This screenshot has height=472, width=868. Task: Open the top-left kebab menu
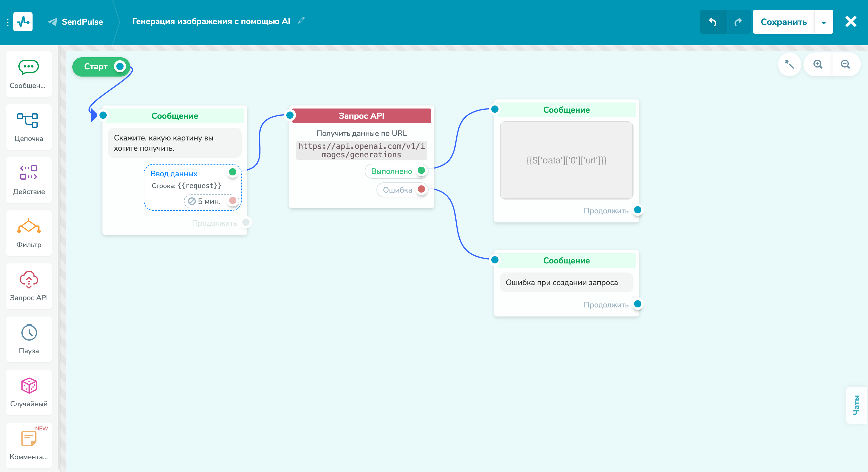tap(8, 22)
